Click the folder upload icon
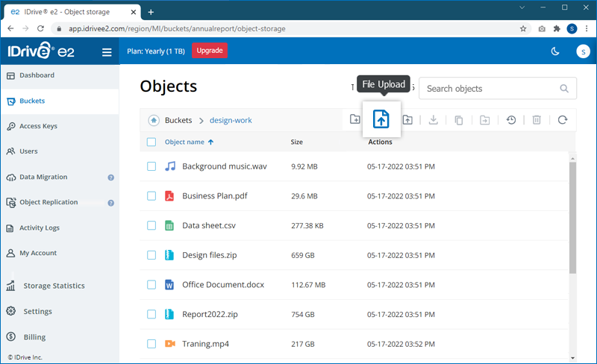Screen dimensions: 597x364 pyautogui.click(x=407, y=120)
